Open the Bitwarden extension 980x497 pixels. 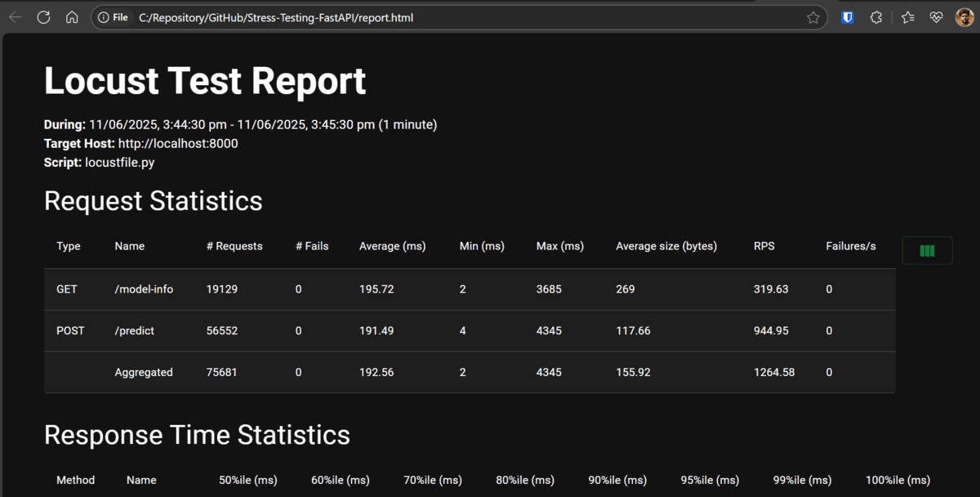[848, 17]
